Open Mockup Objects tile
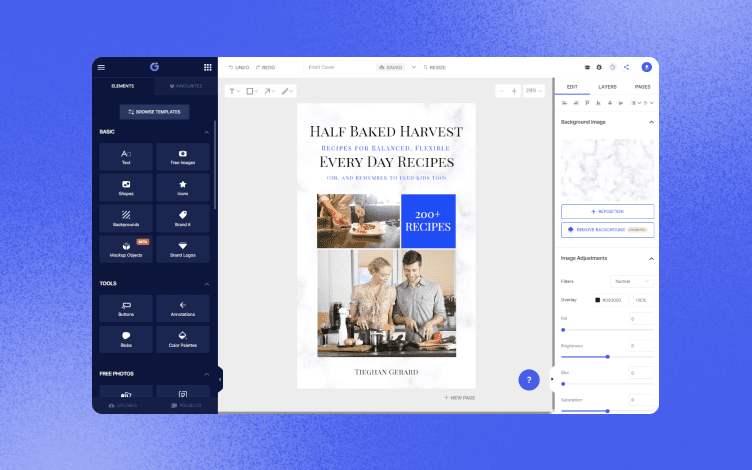 pyautogui.click(x=126, y=249)
